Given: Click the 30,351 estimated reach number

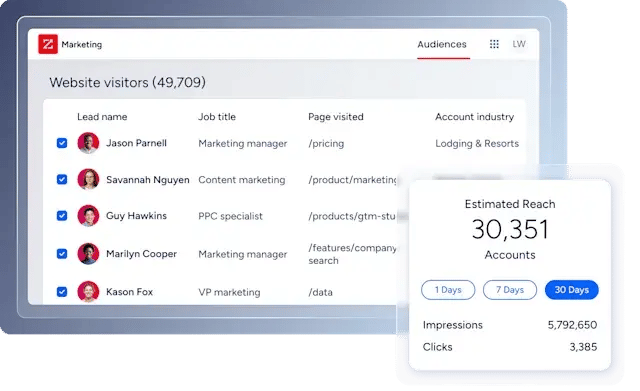Looking at the screenshot, I should click(510, 229).
